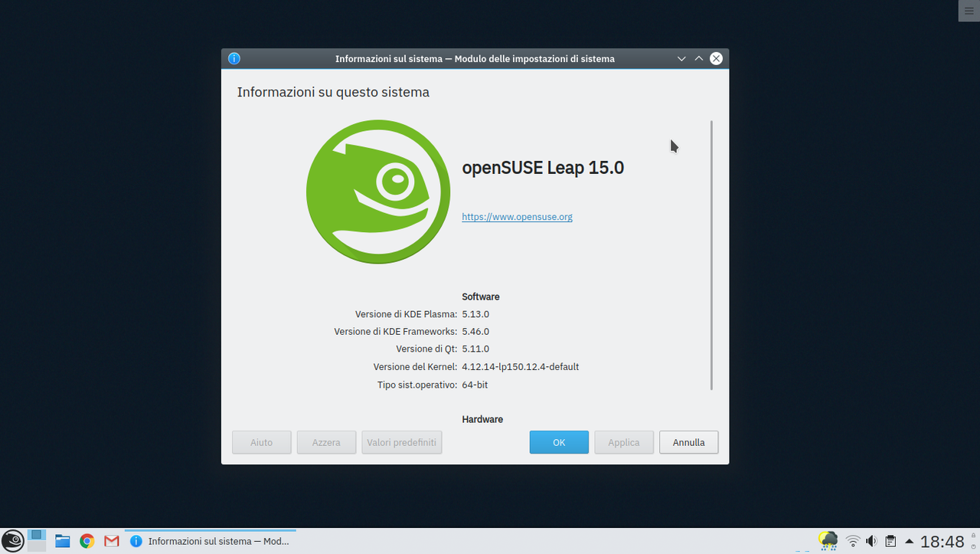The height and width of the screenshot is (554, 980).
Task: Click the Software section heading
Action: 481,297
